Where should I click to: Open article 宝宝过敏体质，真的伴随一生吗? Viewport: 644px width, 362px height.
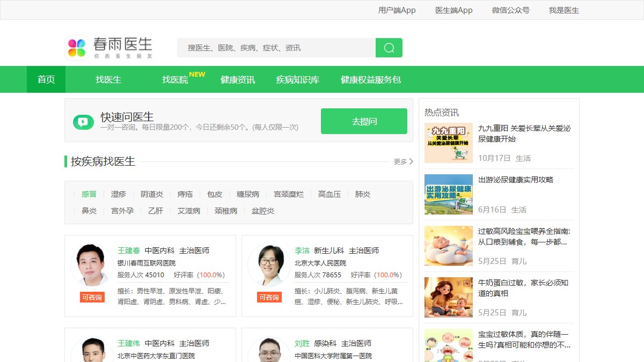click(x=523, y=339)
